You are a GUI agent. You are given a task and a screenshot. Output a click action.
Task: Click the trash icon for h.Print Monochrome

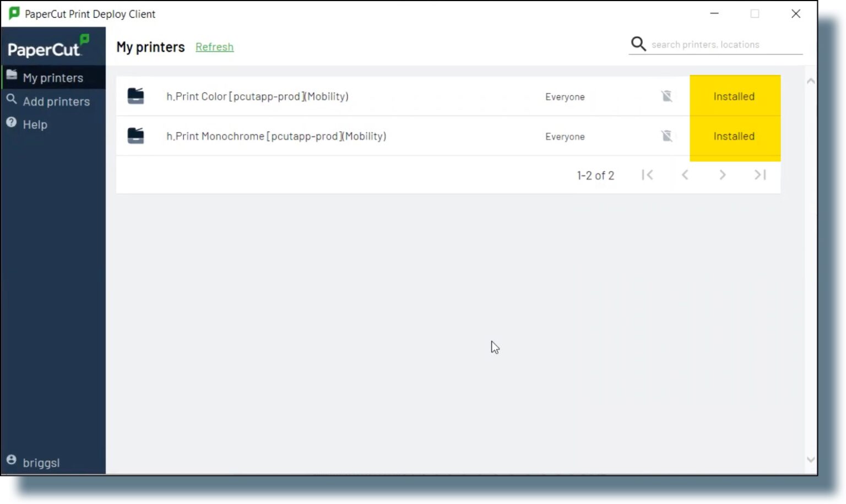(666, 136)
